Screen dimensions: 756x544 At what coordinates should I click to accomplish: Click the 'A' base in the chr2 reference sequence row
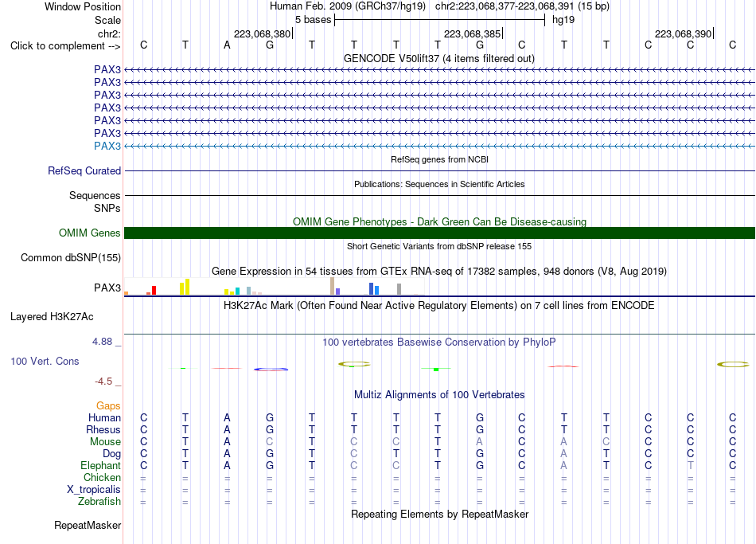(x=227, y=45)
